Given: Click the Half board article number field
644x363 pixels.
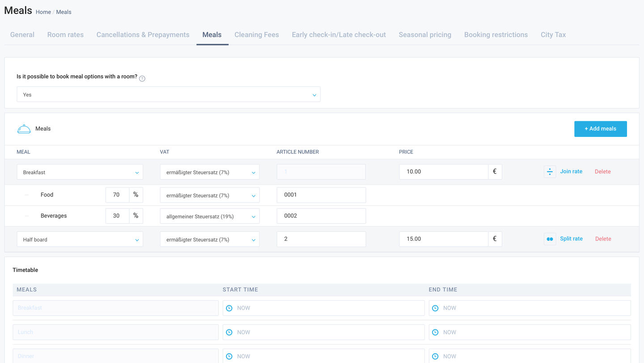Looking at the screenshot, I should 321,239.
